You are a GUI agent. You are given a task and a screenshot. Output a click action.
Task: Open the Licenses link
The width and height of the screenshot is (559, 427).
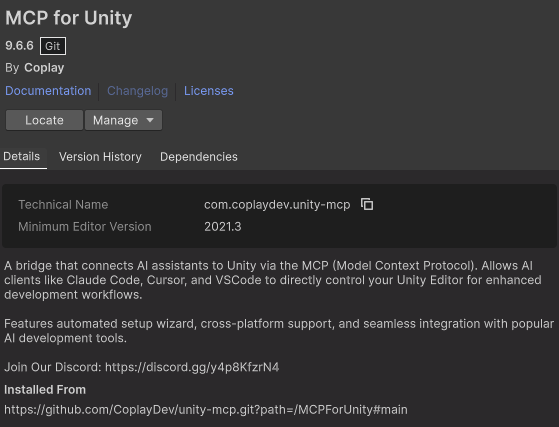[209, 91]
